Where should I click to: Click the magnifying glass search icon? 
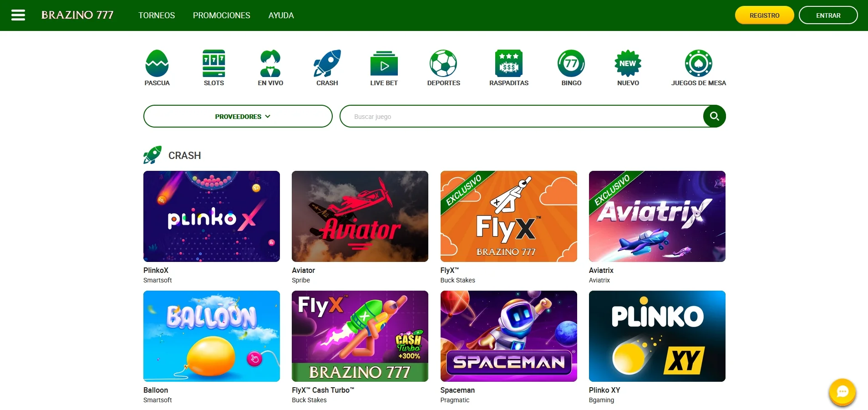click(714, 116)
